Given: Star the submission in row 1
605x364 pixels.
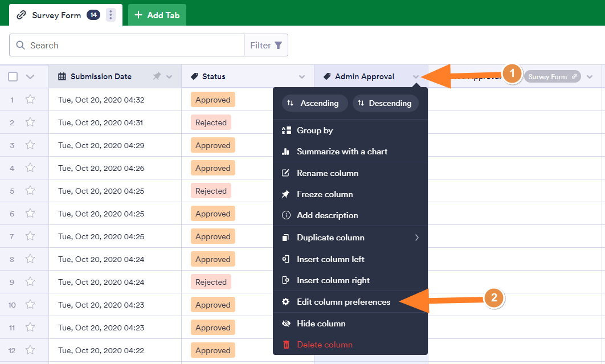Looking at the screenshot, I should click(30, 100).
